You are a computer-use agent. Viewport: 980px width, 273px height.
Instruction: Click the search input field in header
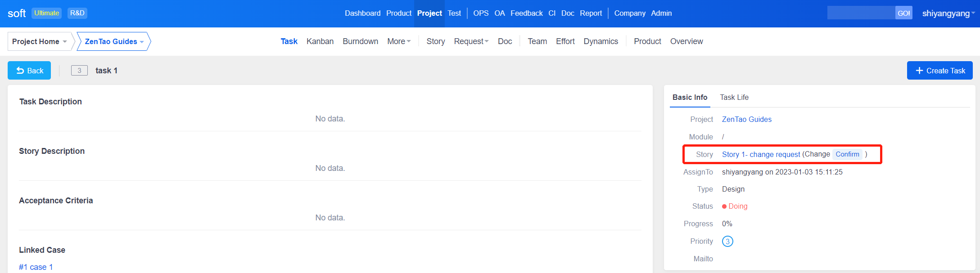click(x=860, y=13)
